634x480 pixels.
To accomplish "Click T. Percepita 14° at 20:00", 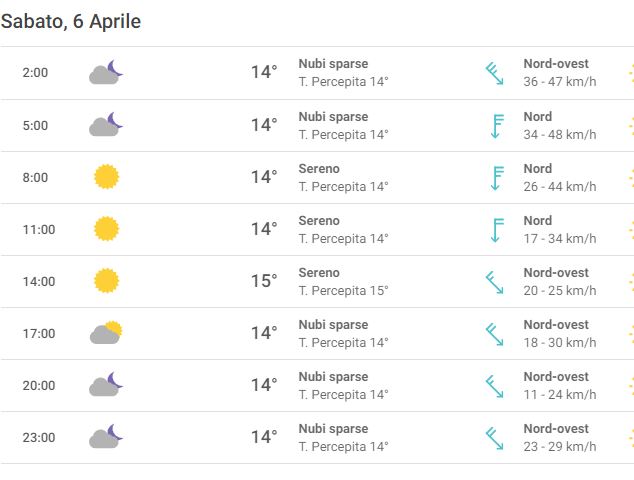I will click(x=343, y=394).
